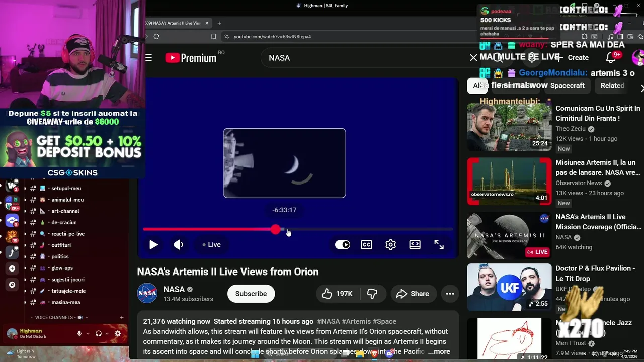
Task: Open Discord user settings gear
Action: [x=118, y=333]
